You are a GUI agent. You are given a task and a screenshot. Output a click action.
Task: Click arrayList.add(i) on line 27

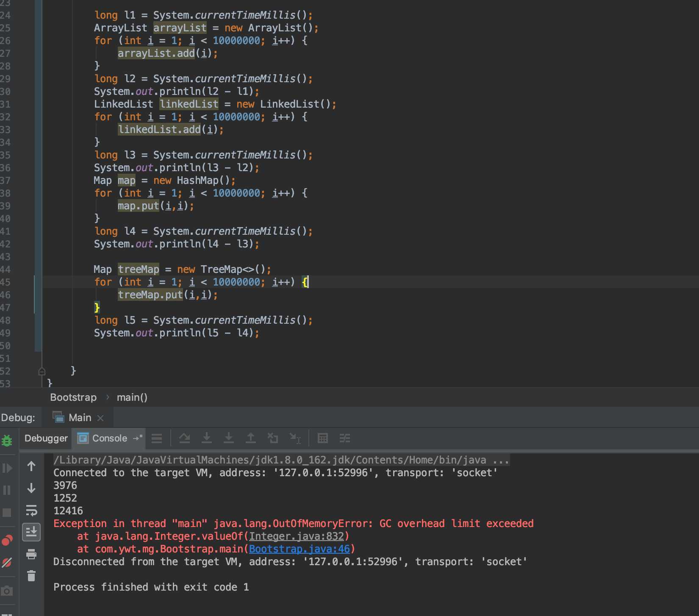167,53
